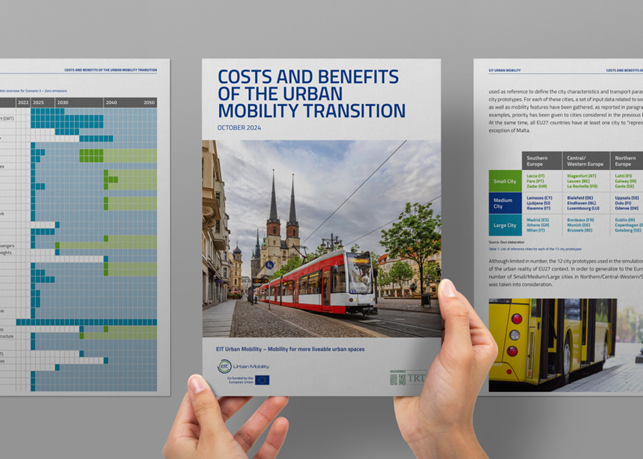The width and height of the screenshot is (643, 459).
Task: Click the bright green block near 2030–2040 in chart
Action: 91,155
